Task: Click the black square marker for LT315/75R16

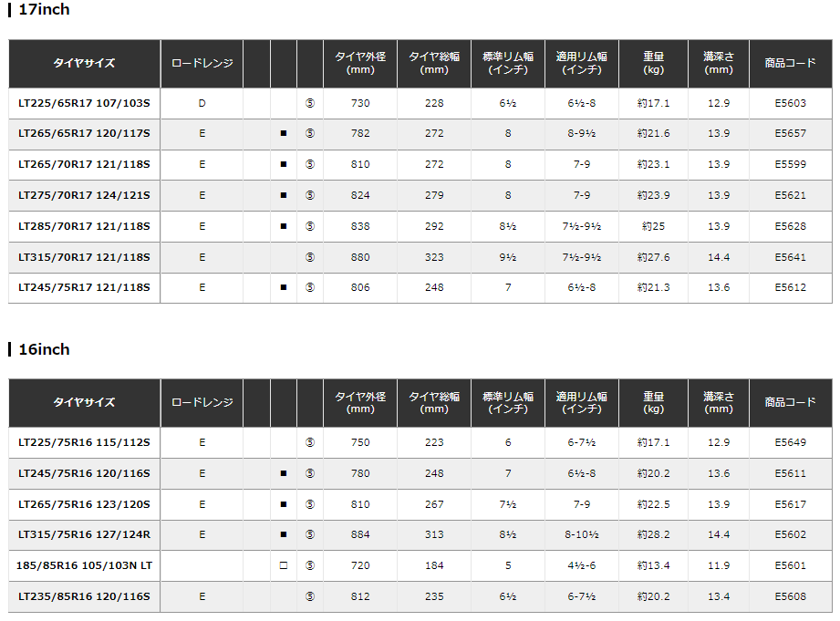Action: 284,535
